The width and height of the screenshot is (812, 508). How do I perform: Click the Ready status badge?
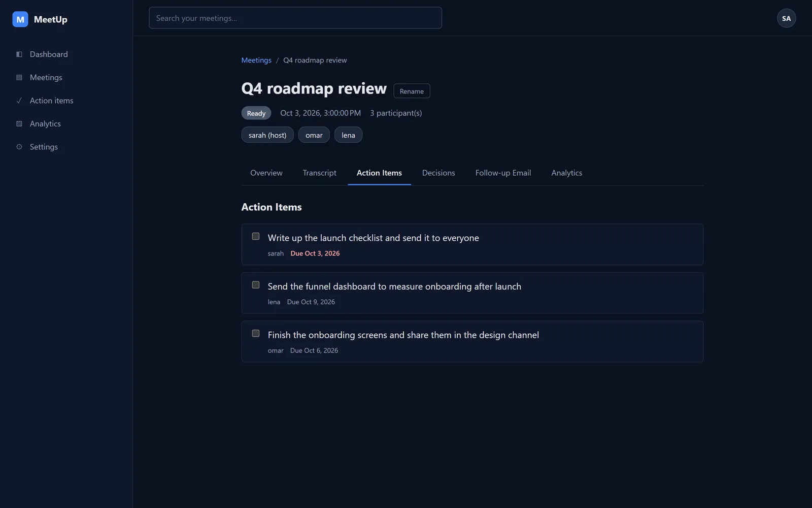[x=256, y=113]
